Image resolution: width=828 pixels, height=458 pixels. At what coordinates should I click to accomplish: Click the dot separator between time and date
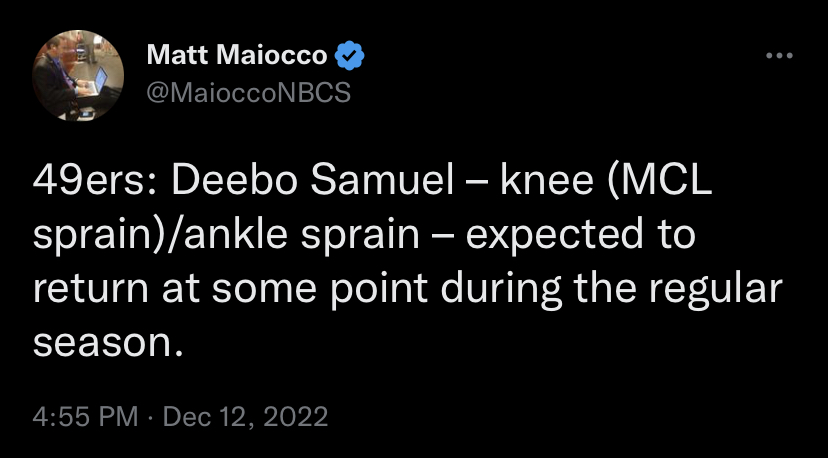150,417
